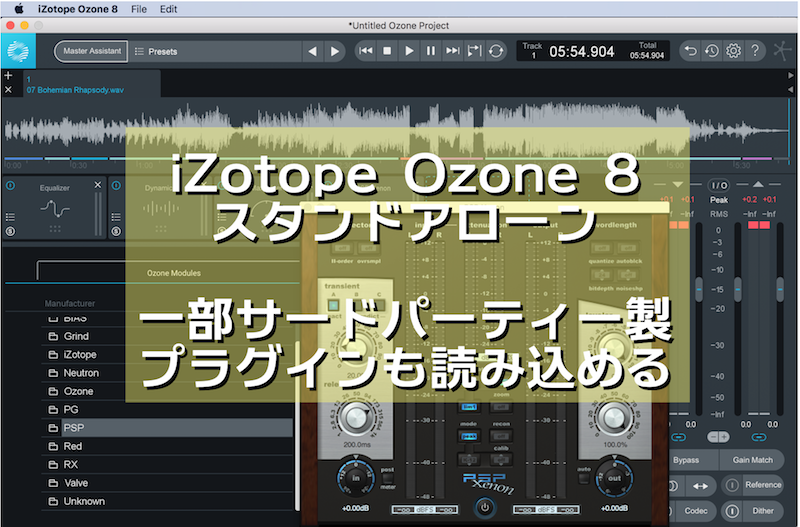Toggle the output gain link icon
Screen dimensions: 800x527
(759, 437)
